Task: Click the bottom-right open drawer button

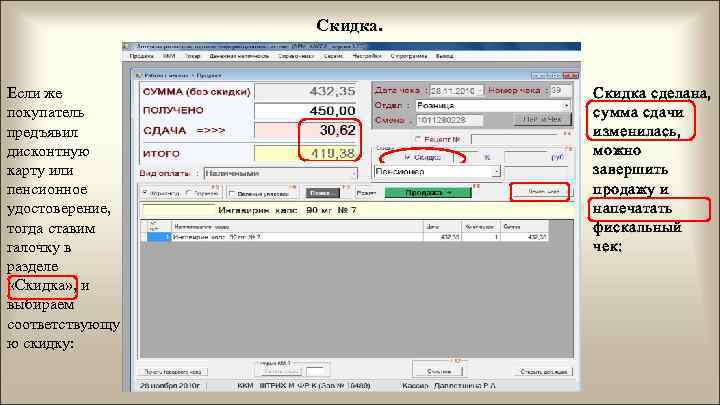Action: pos(544,371)
